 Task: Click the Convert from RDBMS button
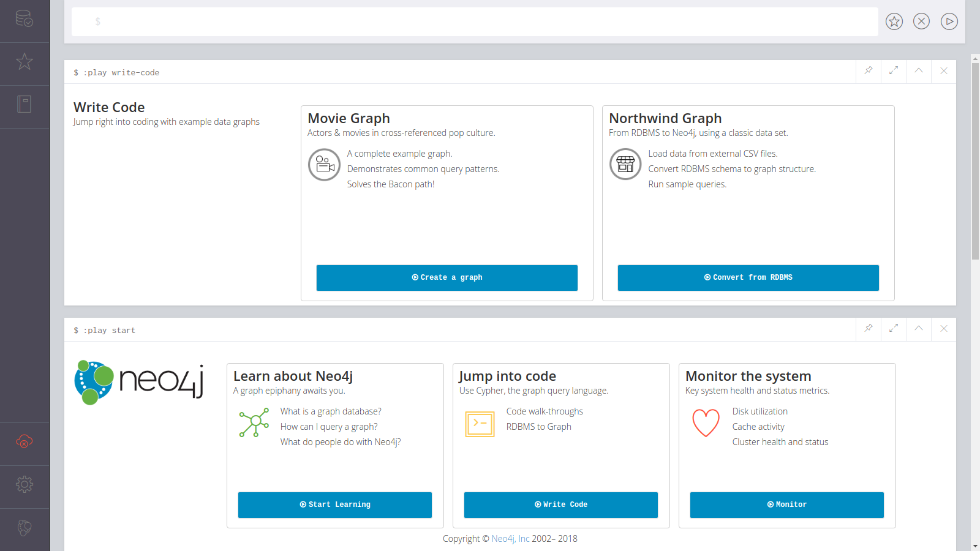coord(748,277)
